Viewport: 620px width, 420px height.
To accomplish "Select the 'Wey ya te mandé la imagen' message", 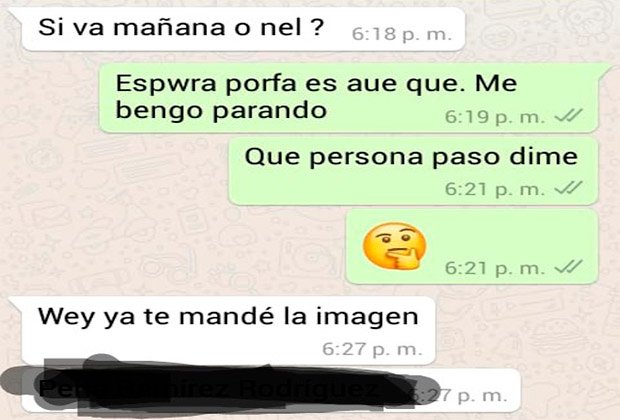I will 229,330.
